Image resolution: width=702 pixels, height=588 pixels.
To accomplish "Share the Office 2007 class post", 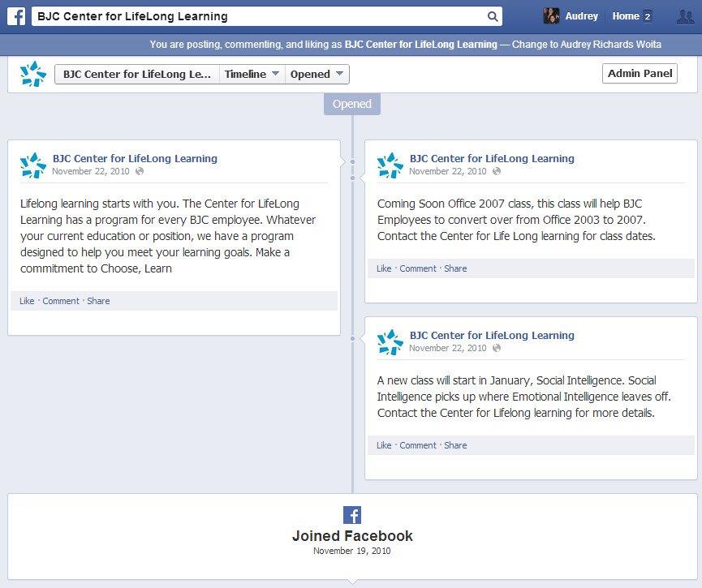I will coord(455,268).
